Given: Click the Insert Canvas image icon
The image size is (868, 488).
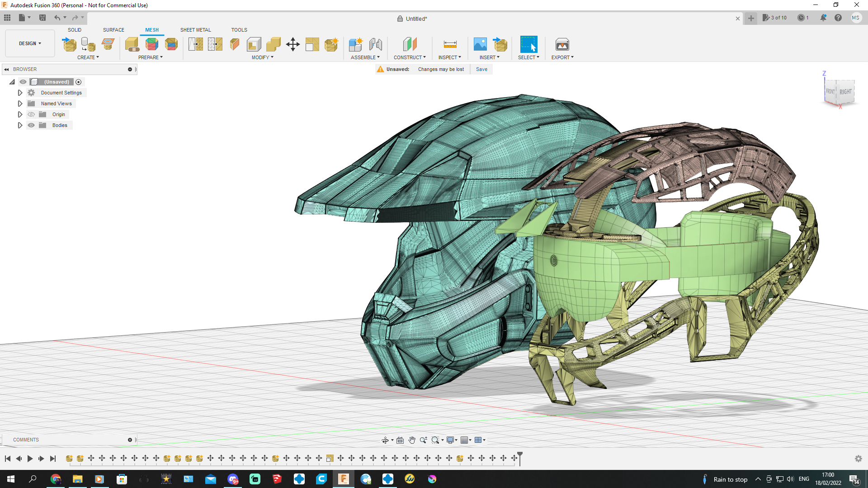Looking at the screenshot, I should pos(480,44).
